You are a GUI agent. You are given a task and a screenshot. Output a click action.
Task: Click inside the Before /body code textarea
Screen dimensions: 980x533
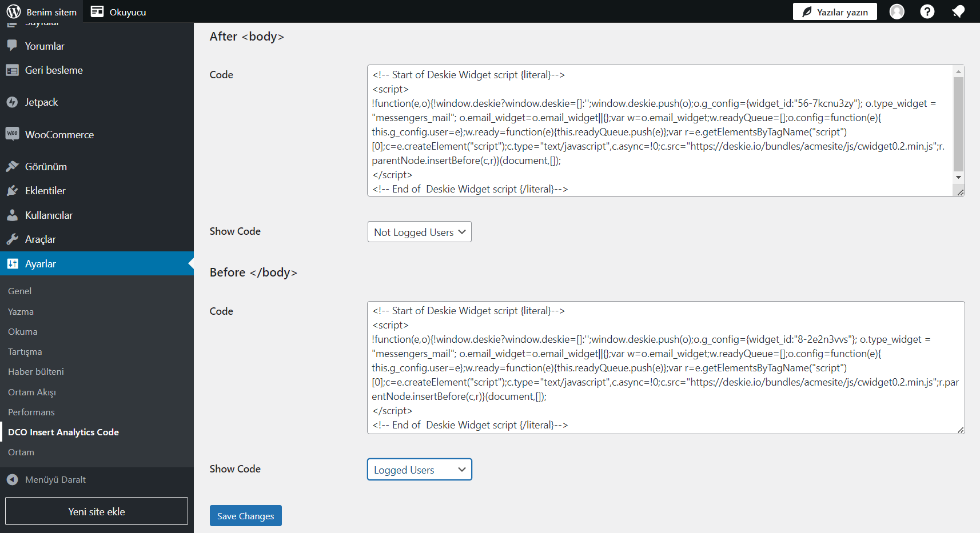click(666, 367)
